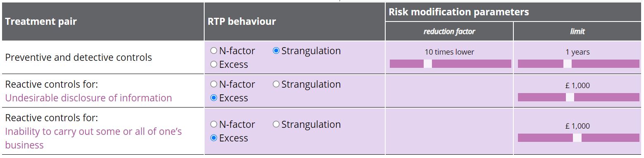
Task: Select Strangulation for Inability to carry out business
Action: click(276, 124)
